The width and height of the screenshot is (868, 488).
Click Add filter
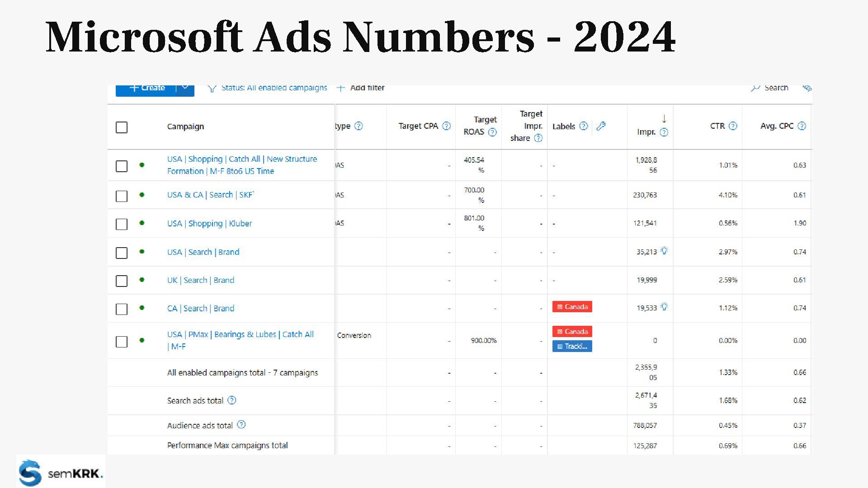pos(361,88)
